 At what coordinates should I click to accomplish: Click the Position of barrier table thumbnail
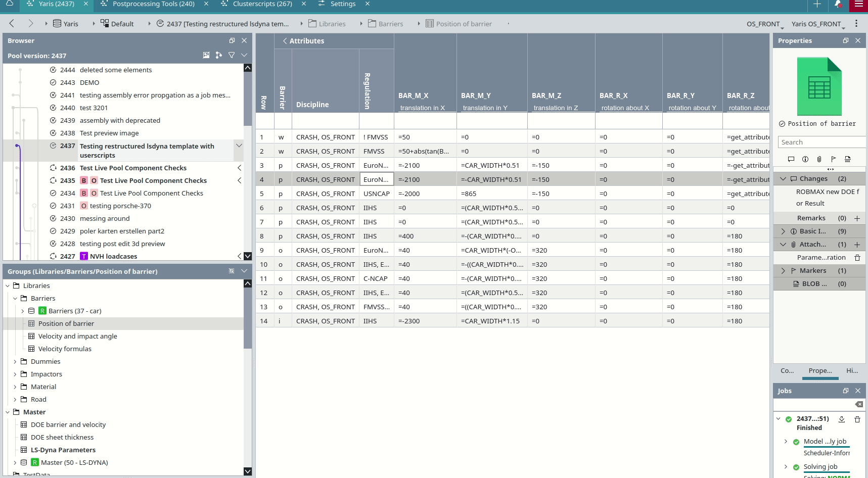[x=819, y=86]
